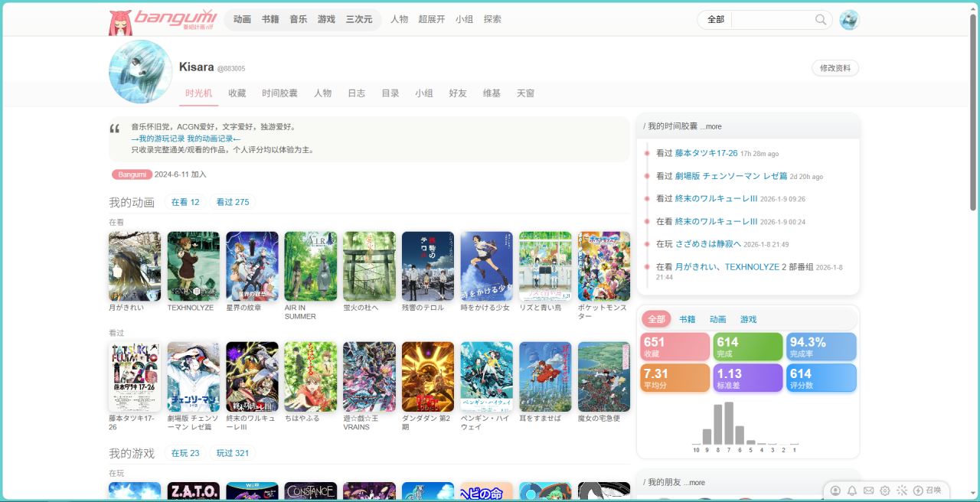
Task: Open 三次元 navigation menu
Action: (359, 19)
